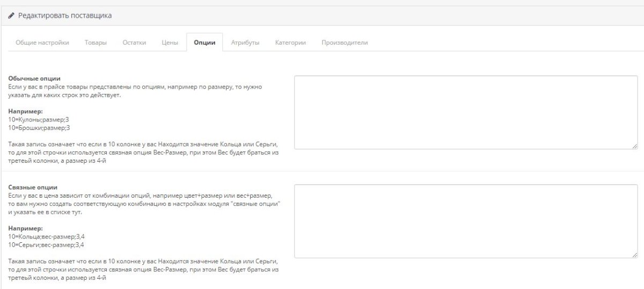Viewport: 644px width, 289px height.
Task: Click the active Опции tab
Action: tap(204, 42)
